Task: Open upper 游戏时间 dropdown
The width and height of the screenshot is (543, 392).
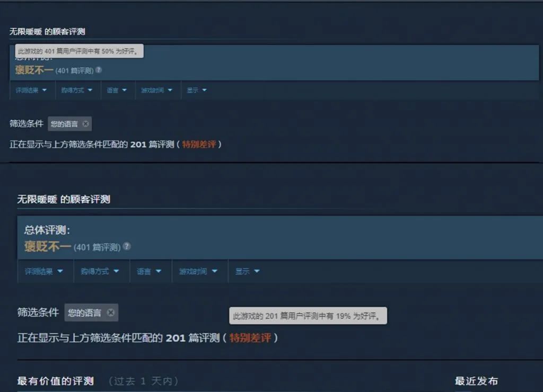Action: click(157, 90)
